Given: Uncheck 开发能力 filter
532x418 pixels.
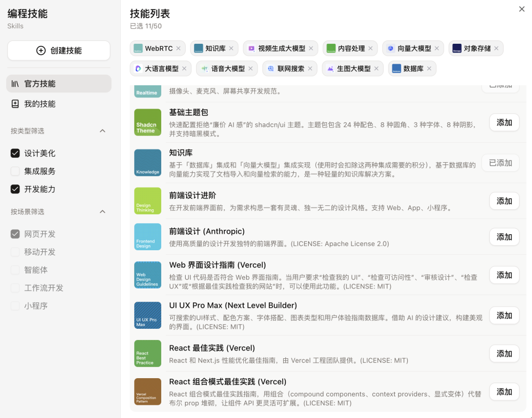Looking at the screenshot, I should tap(15, 189).
